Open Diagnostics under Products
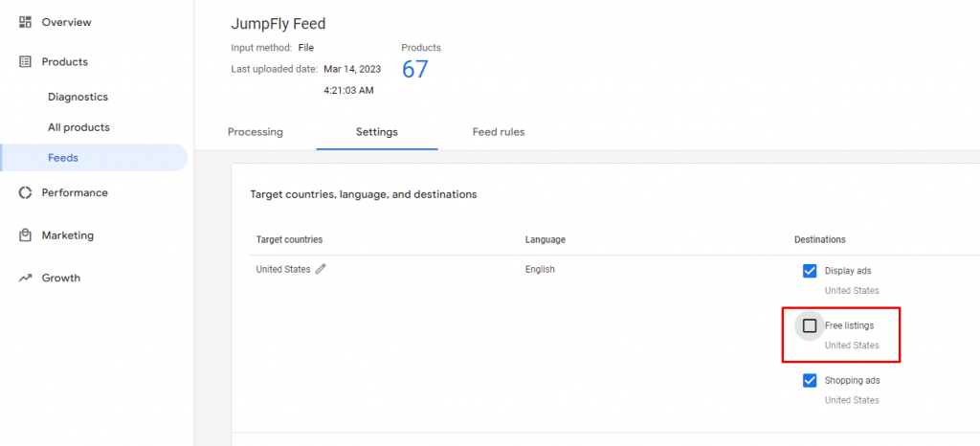 78,97
